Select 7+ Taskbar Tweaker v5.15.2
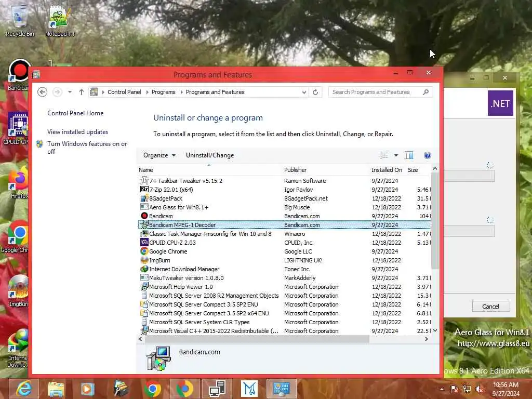Viewport: 532px width, 399px height. coord(284,181)
